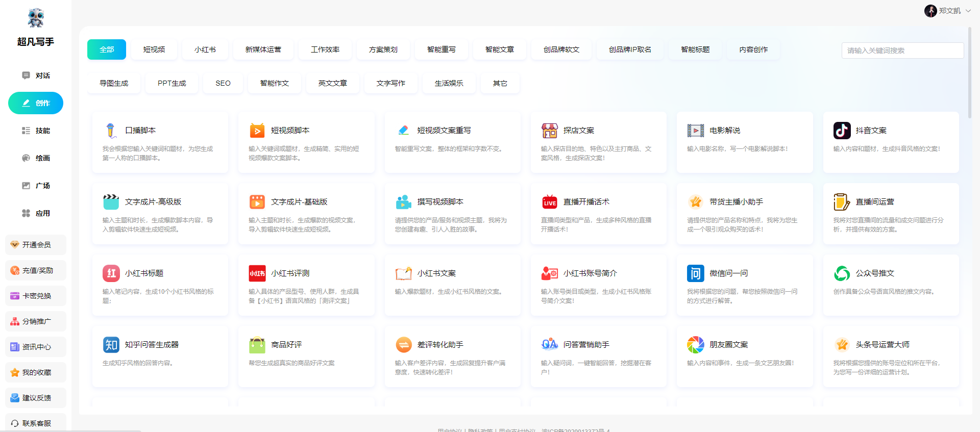This screenshot has width=980, height=432.
Task: Click the 短视频脚本 play icon
Action: point(257,131)
